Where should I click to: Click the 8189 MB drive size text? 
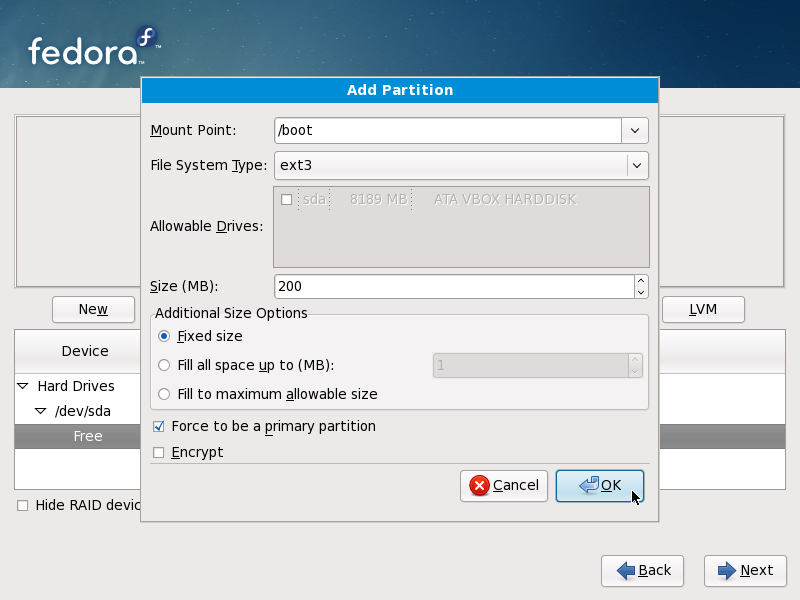(379, 199)
